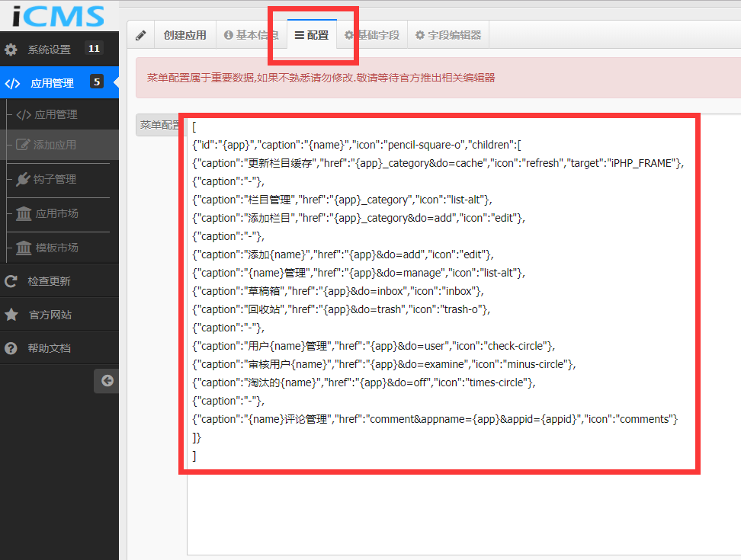The height and width of the screenshot is (560, 741).
Task: Switch to the 配置 tab
Action: [x=312, y=35]
